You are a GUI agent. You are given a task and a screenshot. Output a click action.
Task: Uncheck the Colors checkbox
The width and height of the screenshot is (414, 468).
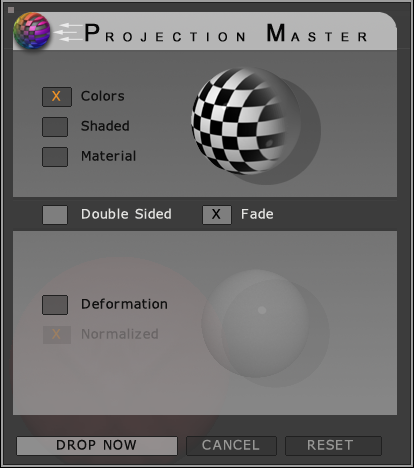tap(57, 97)
